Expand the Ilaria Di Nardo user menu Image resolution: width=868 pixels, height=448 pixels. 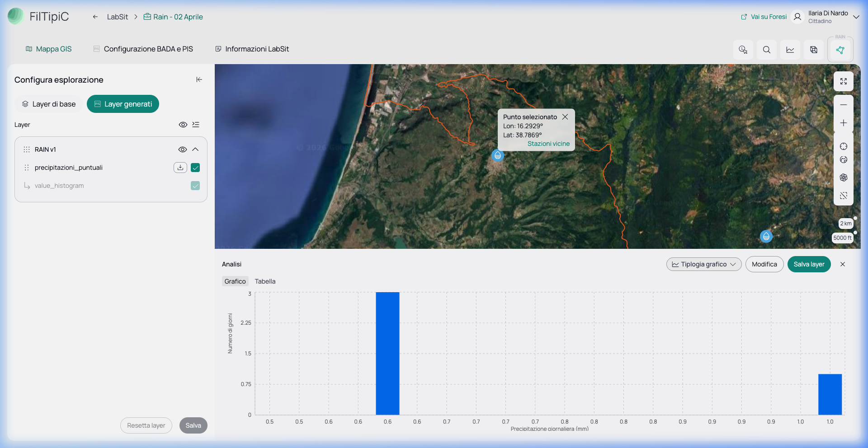coord(856,17)
